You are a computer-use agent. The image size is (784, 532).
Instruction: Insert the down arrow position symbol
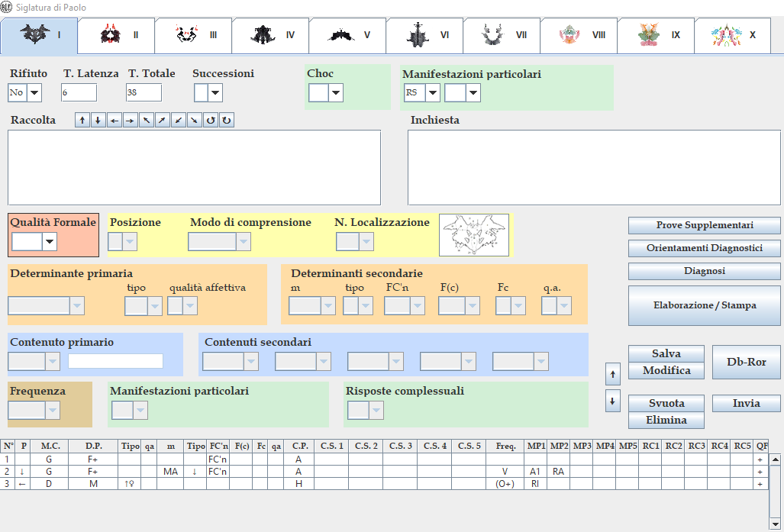(98, 120)
